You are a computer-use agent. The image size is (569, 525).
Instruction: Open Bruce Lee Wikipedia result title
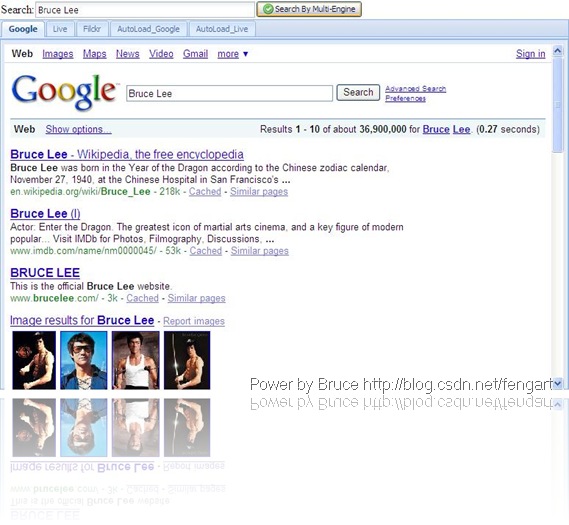[127, 154]
